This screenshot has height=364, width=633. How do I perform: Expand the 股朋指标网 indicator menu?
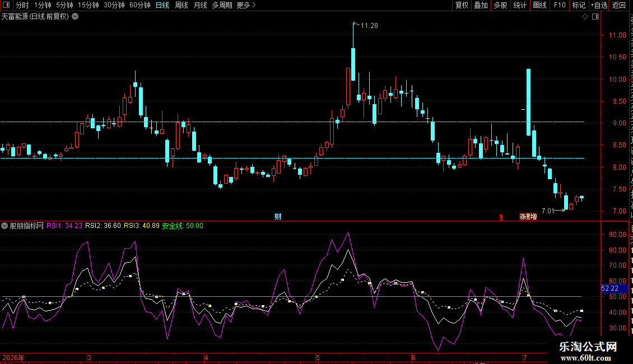pyautogui.click(x=4, y=226)
